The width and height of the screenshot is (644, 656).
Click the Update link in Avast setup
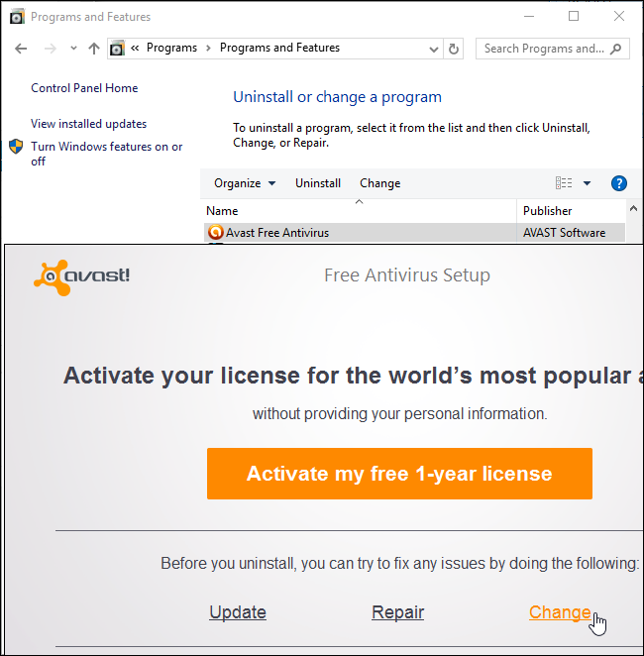(x=238, y=612)
